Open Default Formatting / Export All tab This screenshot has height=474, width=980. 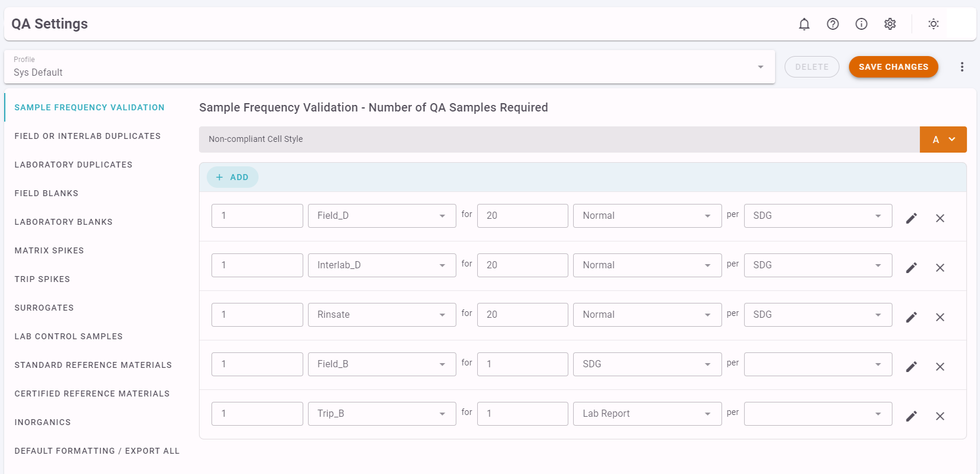pos(97,451)
